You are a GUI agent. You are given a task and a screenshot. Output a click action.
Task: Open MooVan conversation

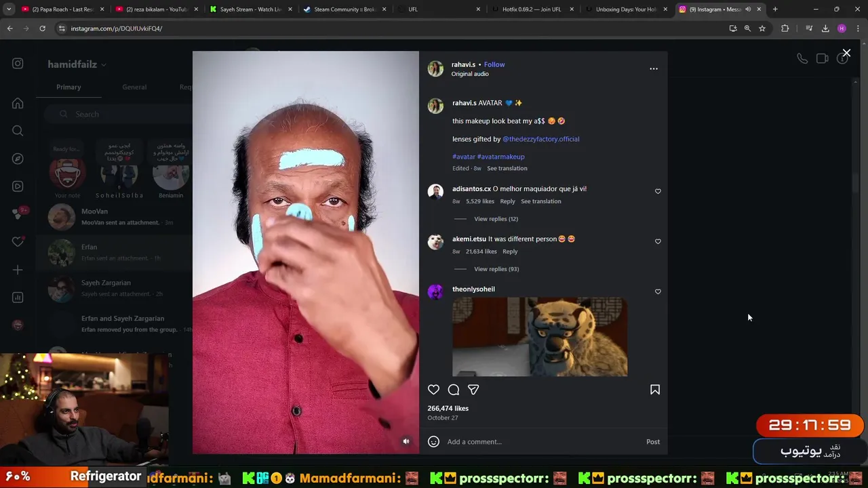coord(114,217)
